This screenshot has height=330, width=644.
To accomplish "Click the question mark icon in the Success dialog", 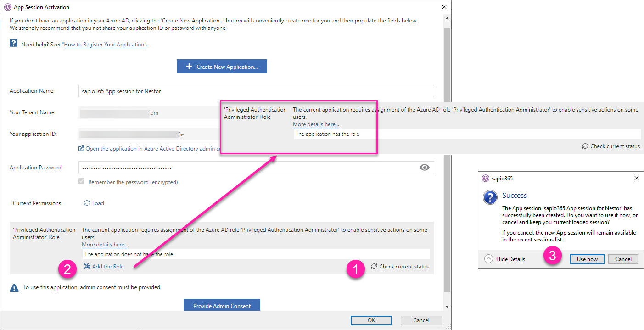I will tap(491, 198).
